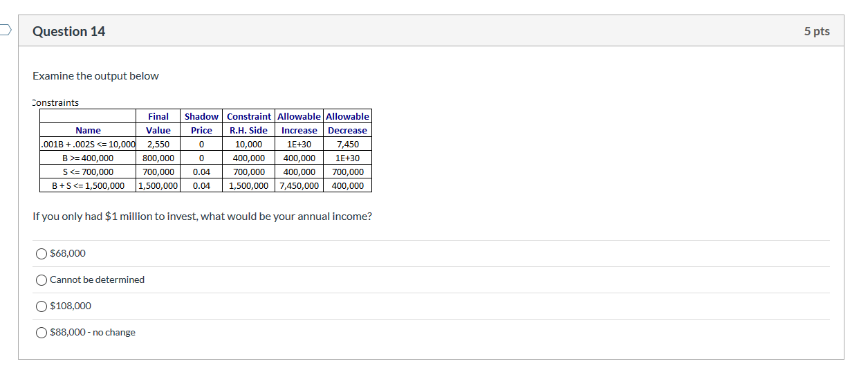Click the Final Value column header
The height and width of the screenshot is (377, 868).
(x=158, y=123)
